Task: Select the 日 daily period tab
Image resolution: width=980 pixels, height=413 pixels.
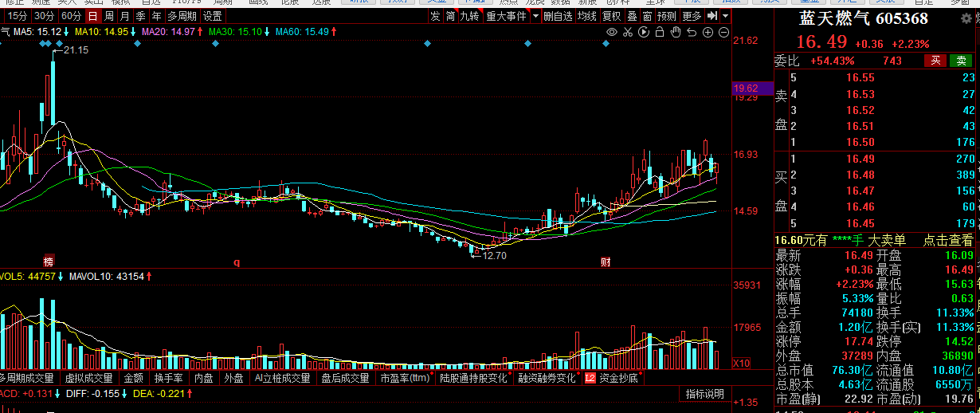Action: (x=93, y=16)
